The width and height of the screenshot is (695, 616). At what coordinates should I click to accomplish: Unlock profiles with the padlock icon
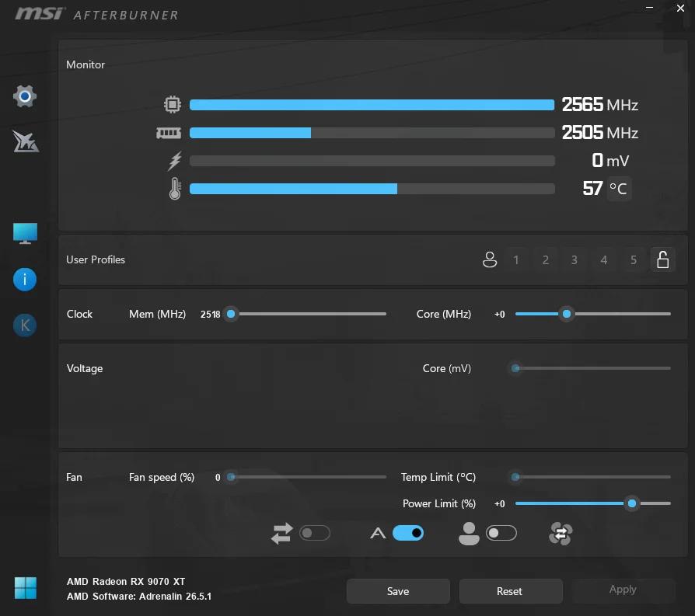tap(662, 259)
